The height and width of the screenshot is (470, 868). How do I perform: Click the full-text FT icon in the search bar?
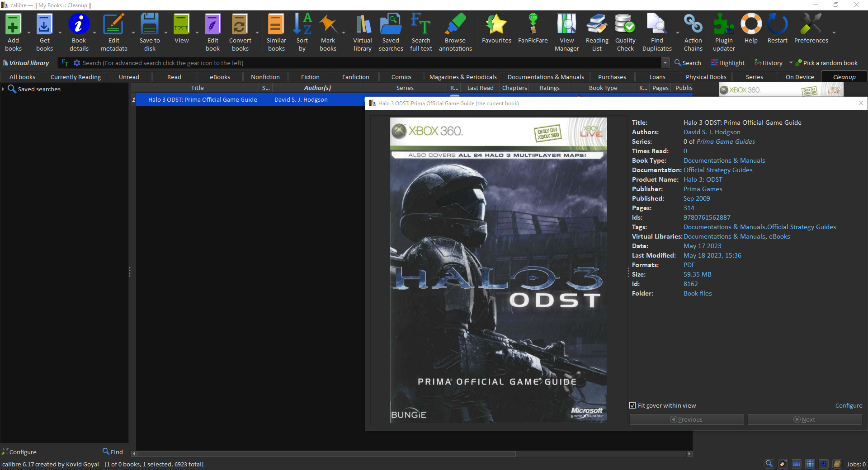[x=65, y=63]
